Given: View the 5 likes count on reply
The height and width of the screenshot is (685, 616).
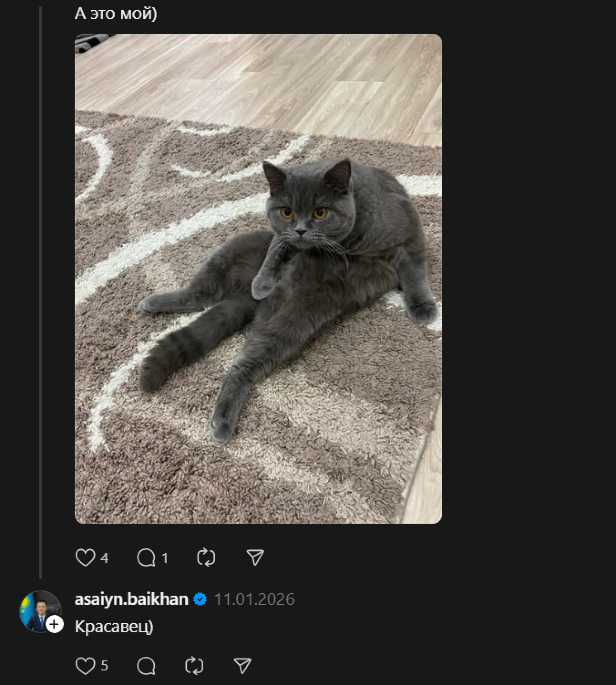Looking at the screenshot, I should [x=105, y=666].
